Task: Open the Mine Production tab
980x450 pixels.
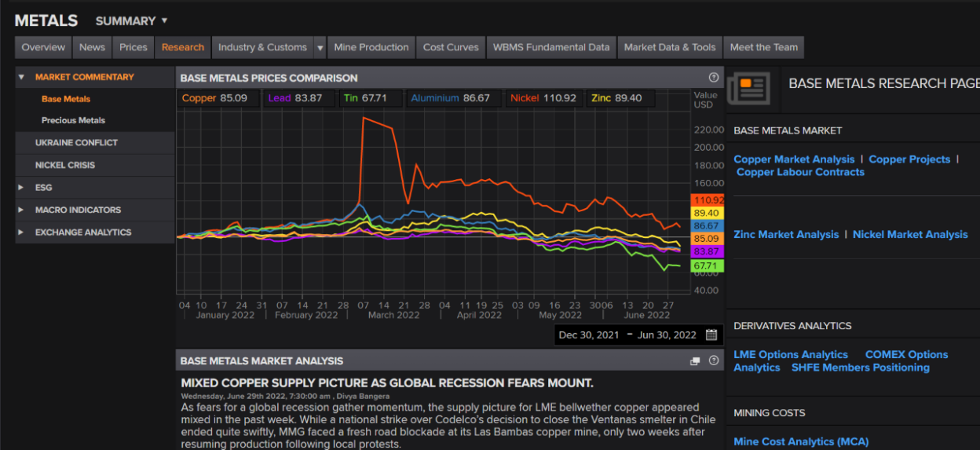Action: [371, 47]
